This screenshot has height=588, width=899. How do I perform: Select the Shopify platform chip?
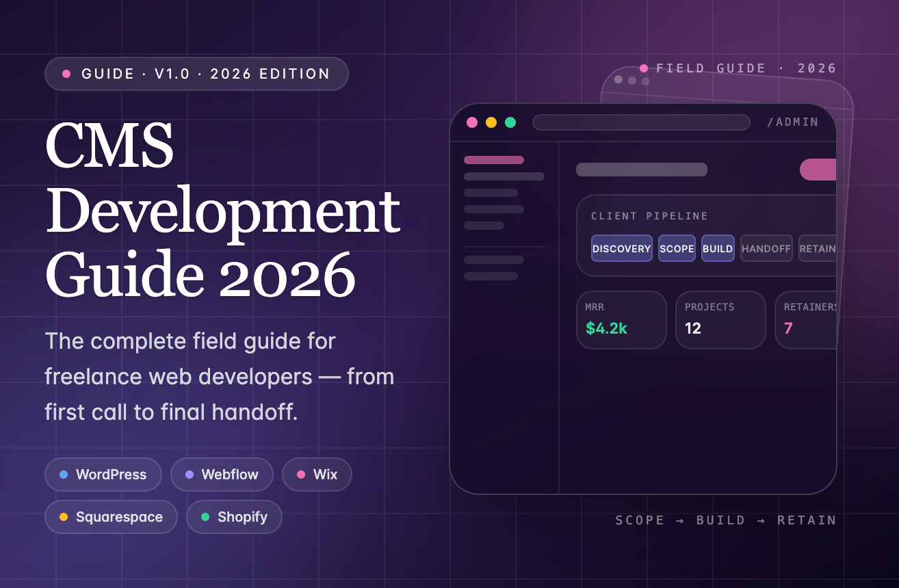pos(234,517)
